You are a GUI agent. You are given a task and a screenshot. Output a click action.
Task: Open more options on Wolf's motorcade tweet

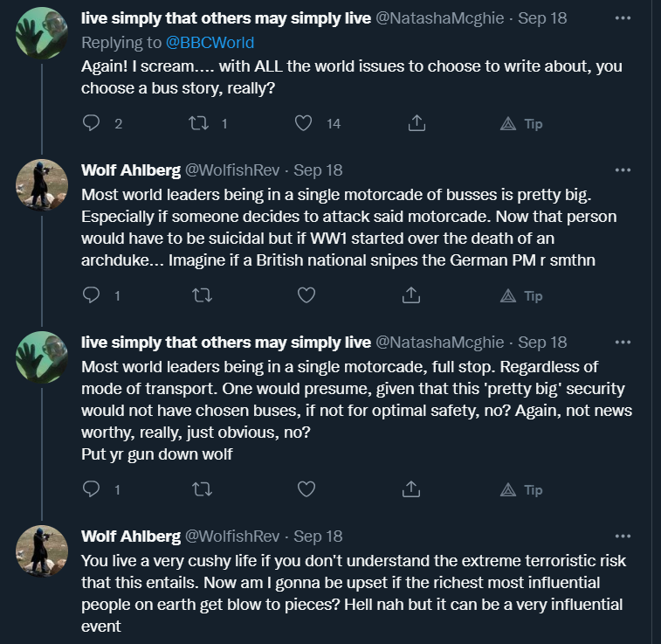point(622,170)
